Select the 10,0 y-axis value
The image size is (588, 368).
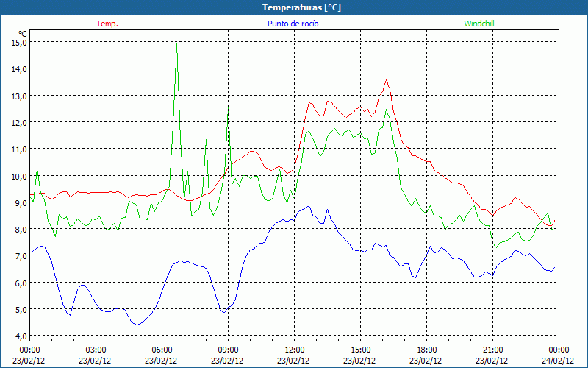[19, 176]
